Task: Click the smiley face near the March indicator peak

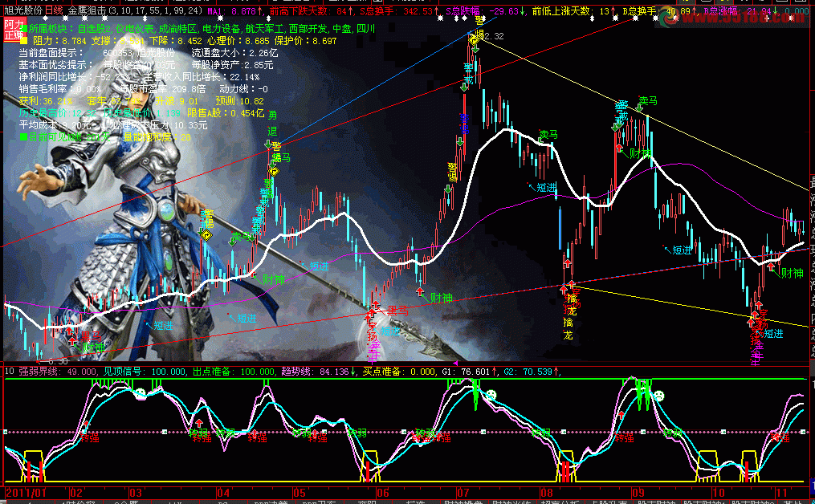Action: 141,393
